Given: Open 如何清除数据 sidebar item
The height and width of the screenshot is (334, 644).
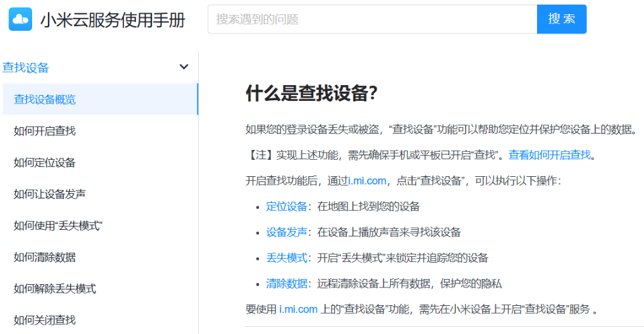Looking at the screenshot, I should [100, 257].
